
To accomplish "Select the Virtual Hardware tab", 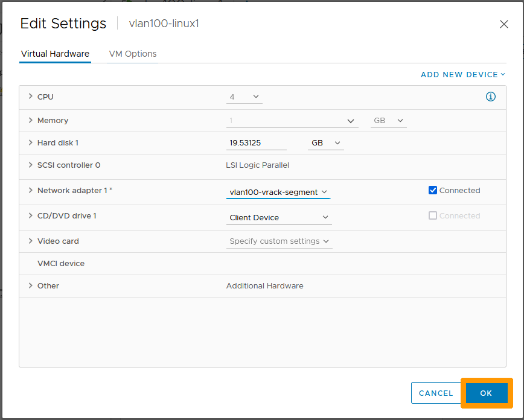I will (55, 54).
